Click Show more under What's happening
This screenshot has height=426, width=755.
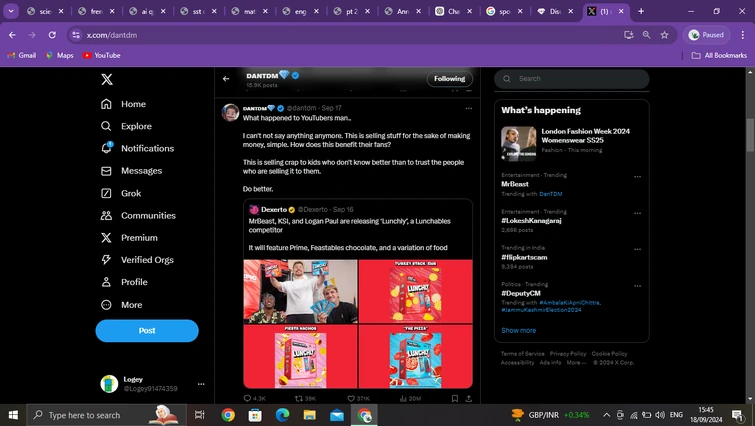(518, 330)
